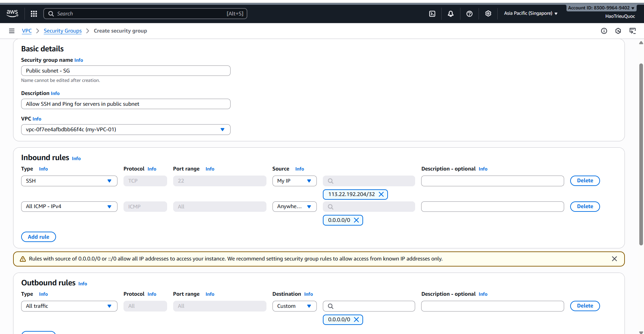The image size is (644, 334).
Task: Open the Asia Pacific (Singapore) region menu
Action: click(x=530, y=13)
